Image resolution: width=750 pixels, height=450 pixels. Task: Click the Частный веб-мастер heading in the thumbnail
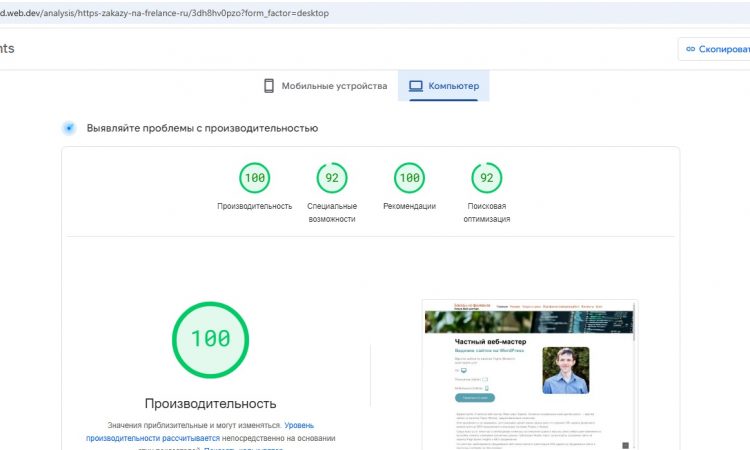(x=490, y=341)
